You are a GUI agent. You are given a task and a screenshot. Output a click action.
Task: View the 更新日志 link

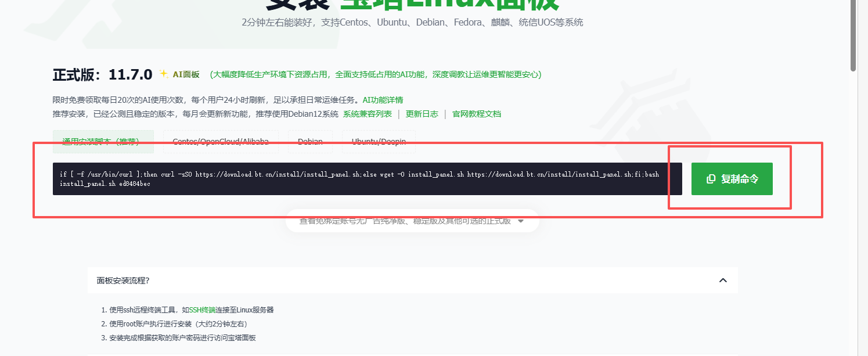click(x=422, y=114)
